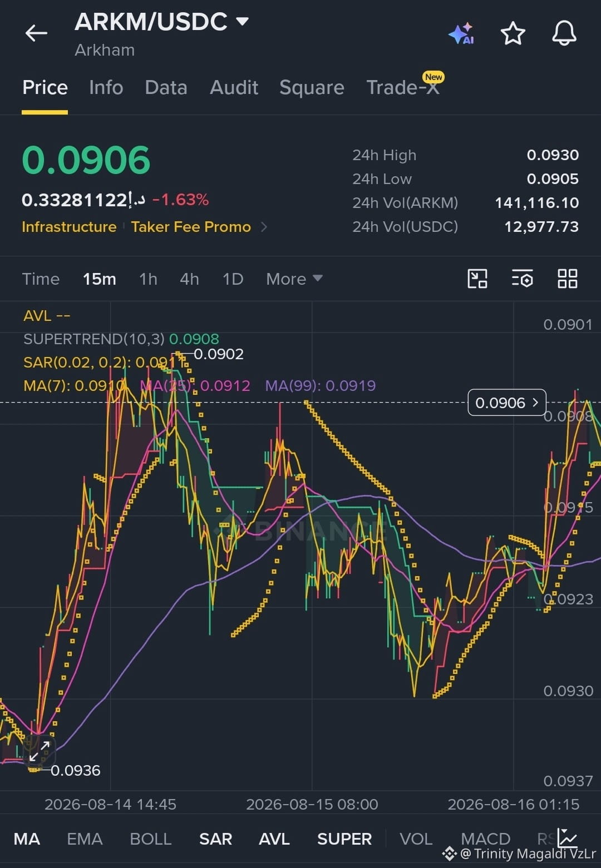Image resolution: width=601 pixels, height=868 pixels.
Task: Open the multi-chart grid layout icon
Action: pyautogui.click(x=567, y=279)
